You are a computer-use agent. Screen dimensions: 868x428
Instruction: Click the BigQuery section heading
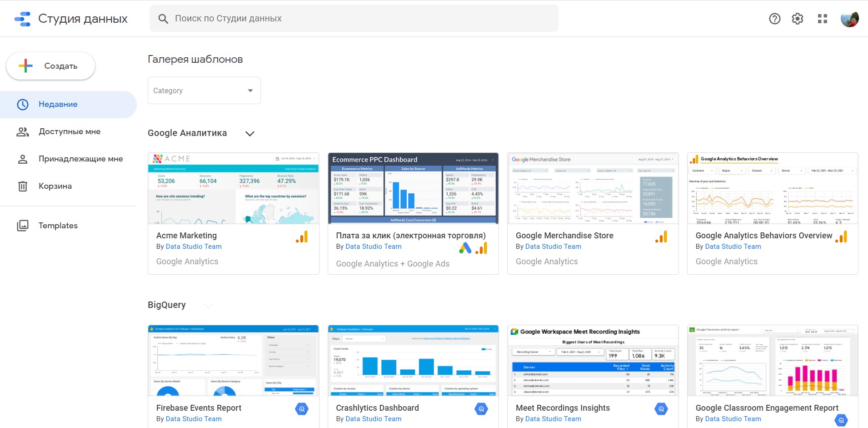coord(166,305)
